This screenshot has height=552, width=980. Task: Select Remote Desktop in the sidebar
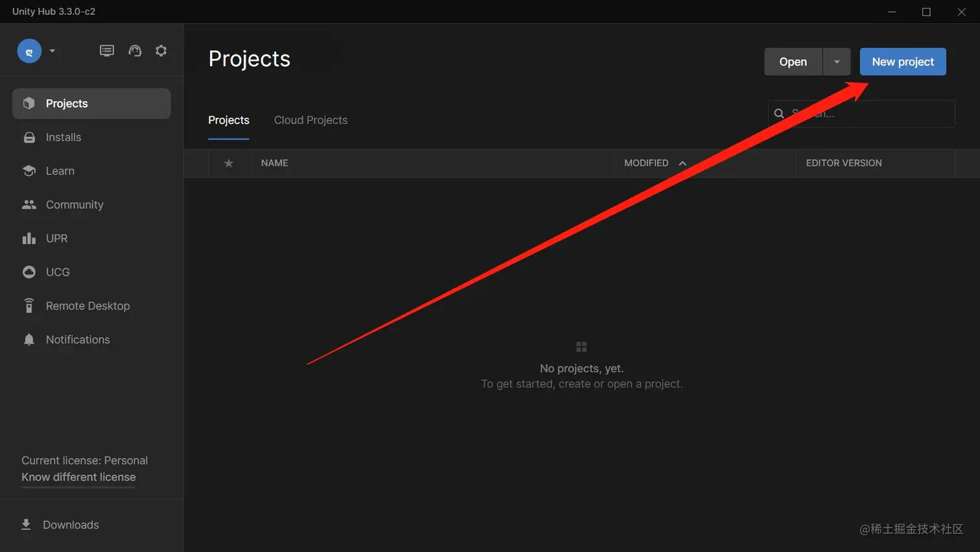87,306
